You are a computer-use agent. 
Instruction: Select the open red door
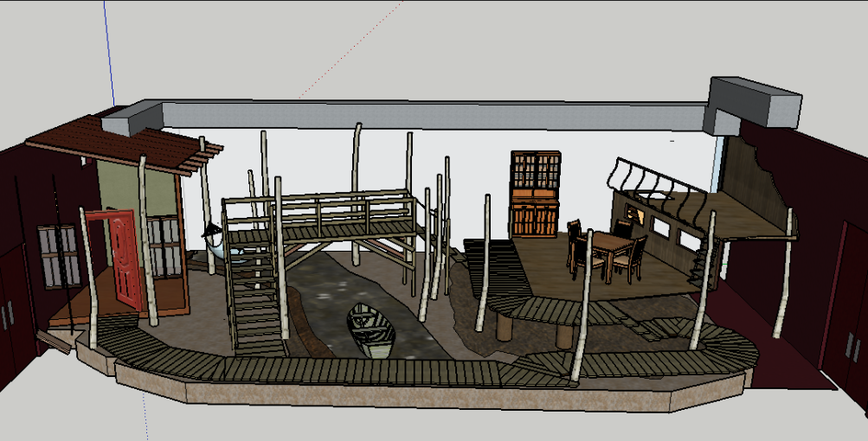coord(125,259)
